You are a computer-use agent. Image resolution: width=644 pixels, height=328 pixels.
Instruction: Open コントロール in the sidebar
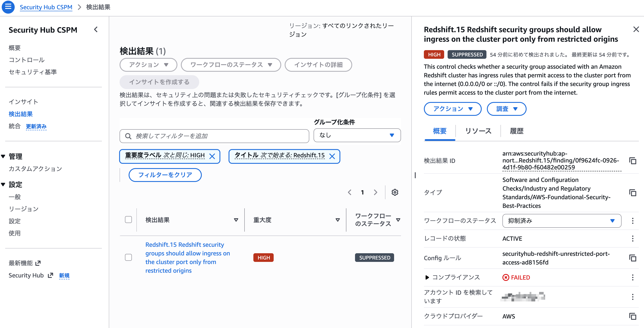[x=27, y=60]
